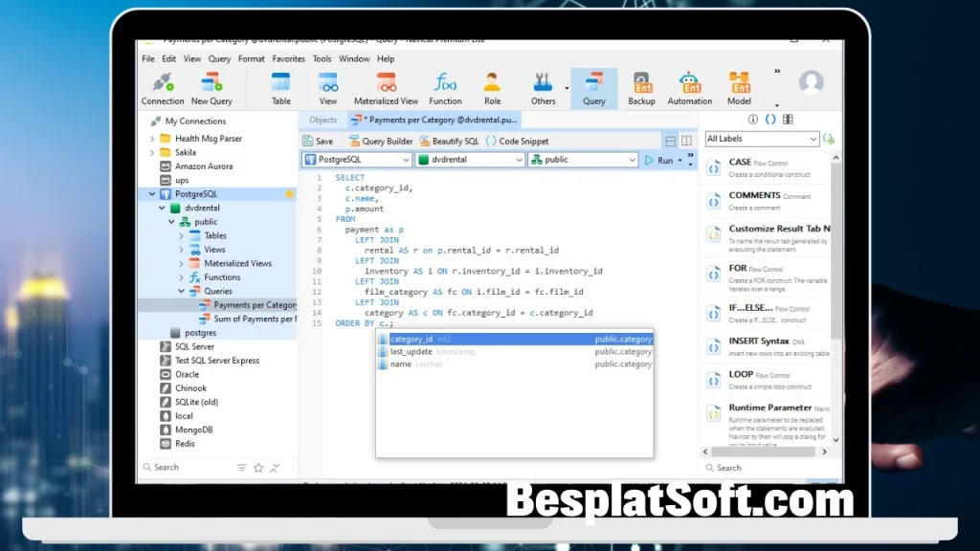
Task: Open the Favorites menu
Action: (x=288, y=58)
